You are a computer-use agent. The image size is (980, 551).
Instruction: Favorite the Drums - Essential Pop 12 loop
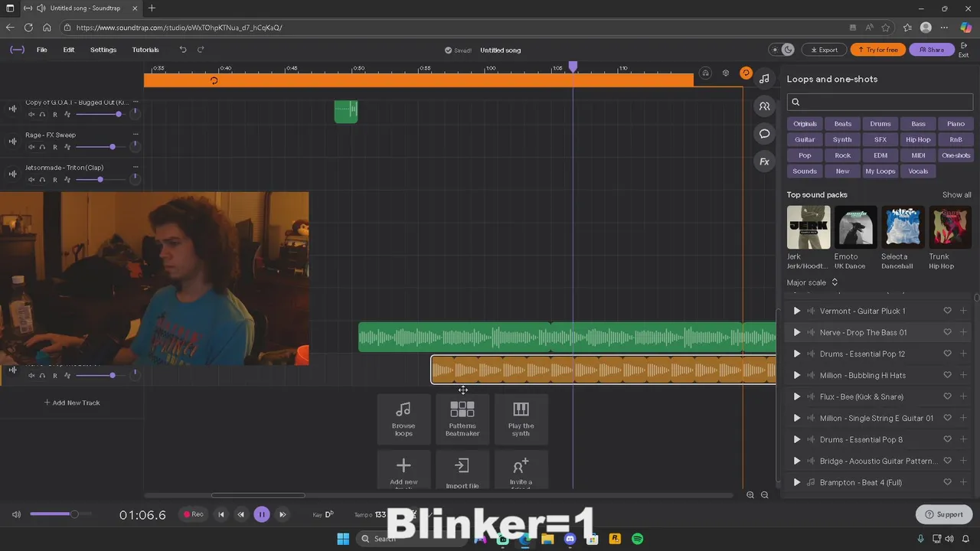tap(947, 354)
